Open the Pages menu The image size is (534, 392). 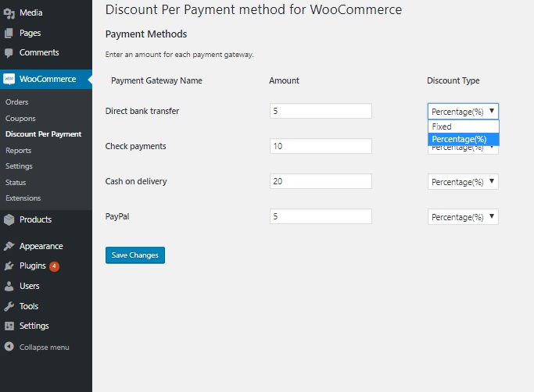(x=30, y=33)
